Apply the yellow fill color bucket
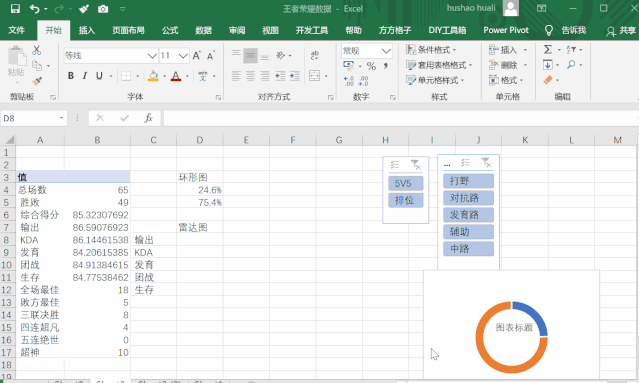 click(153, 76)
